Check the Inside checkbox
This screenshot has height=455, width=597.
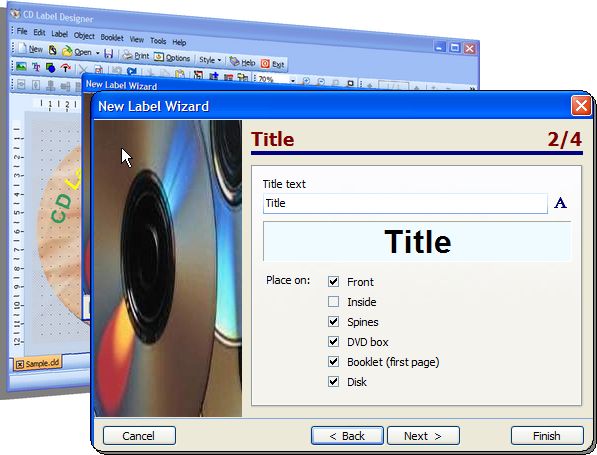(334, 302)
